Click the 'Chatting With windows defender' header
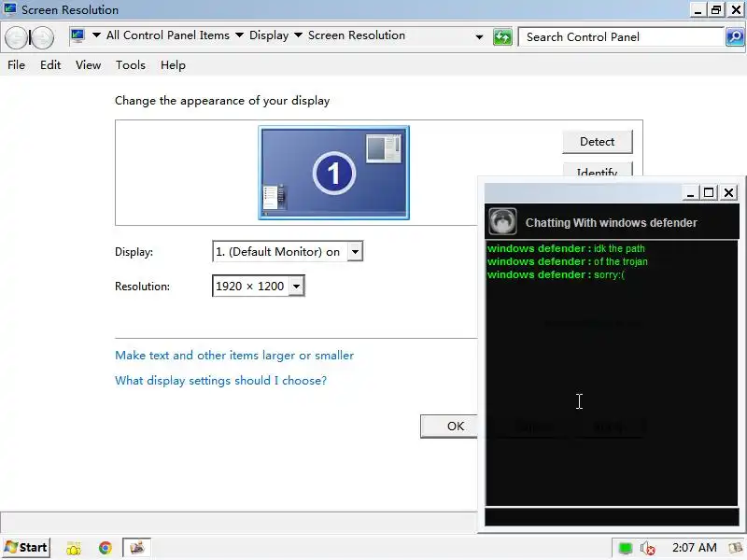This screenshot has width=747, height=560. [x=612, y=222]
